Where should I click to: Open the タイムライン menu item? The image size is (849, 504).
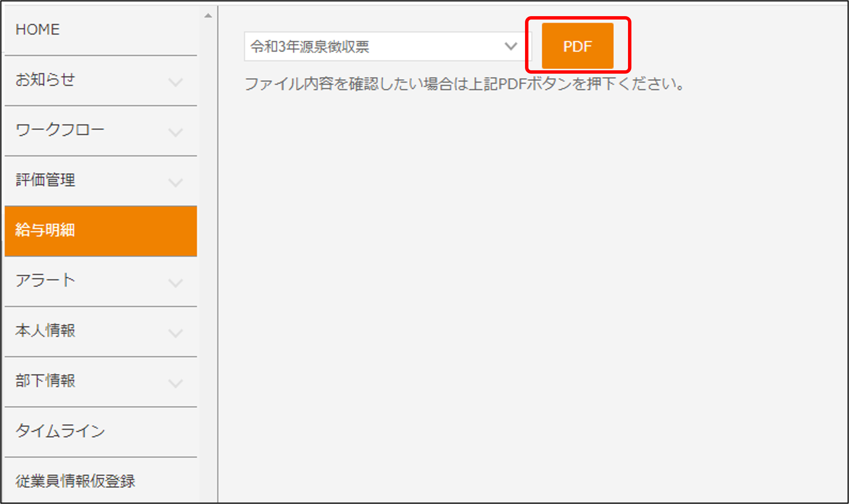tap(60, 431)
